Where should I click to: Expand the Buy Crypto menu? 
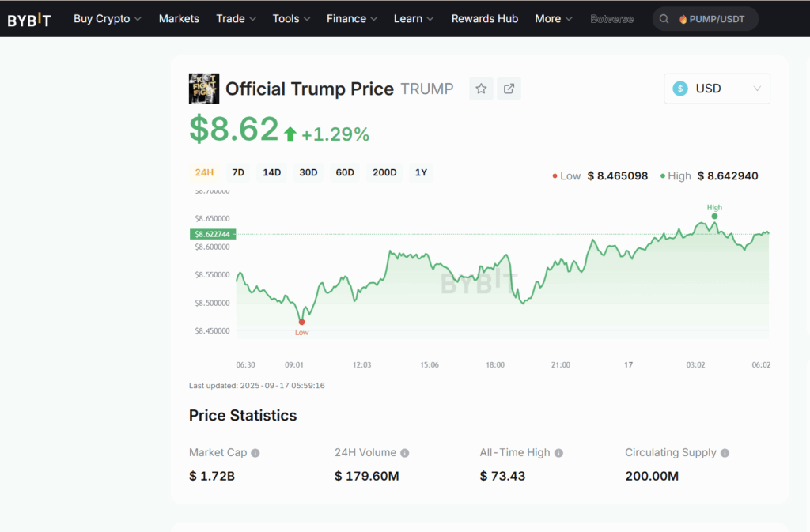[x=108, y=19]
